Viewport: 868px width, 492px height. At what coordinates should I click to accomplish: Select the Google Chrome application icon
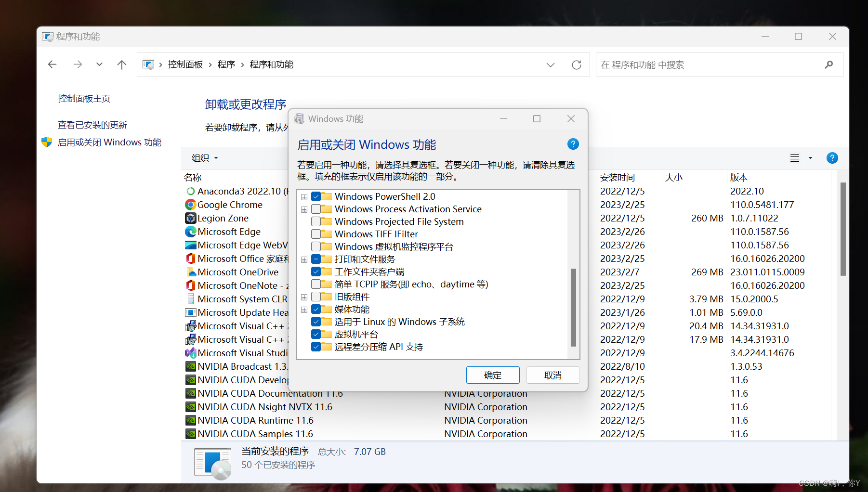pos(191,205)
